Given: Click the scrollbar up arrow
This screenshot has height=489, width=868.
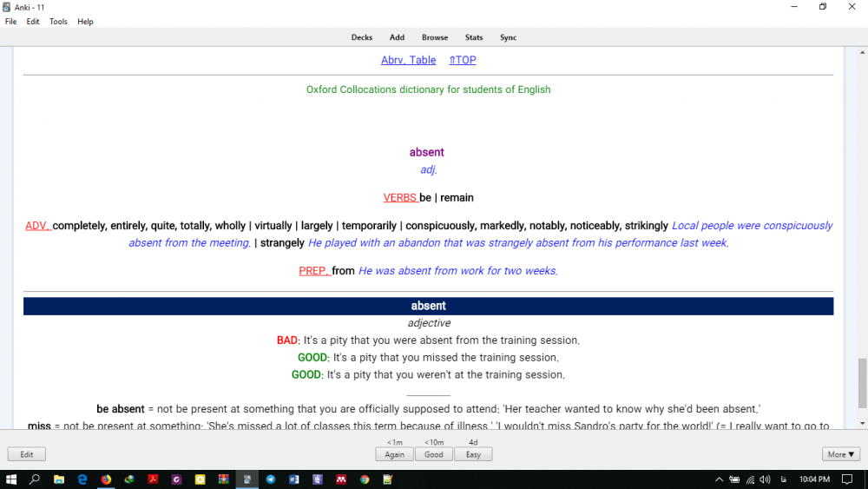Looking at the screenshot, I should coord(863,53).
